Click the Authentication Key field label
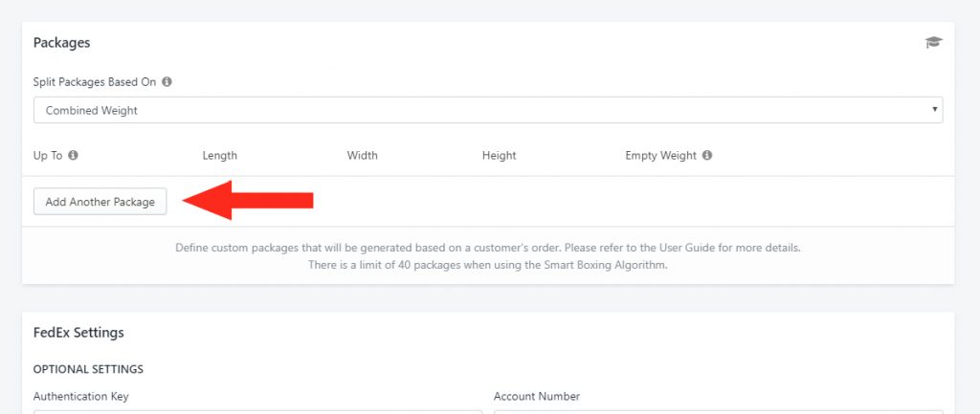The height and width of the screenshot is (414, 980). tap(81, 397)
